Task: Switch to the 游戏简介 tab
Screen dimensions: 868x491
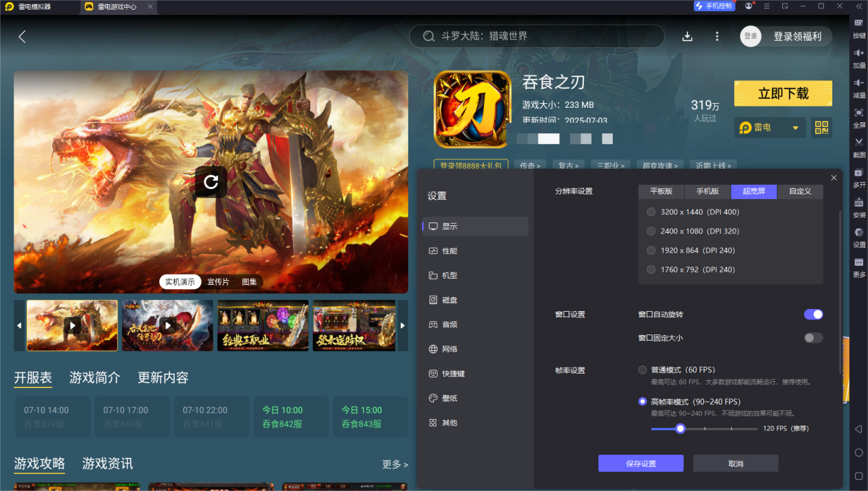Action: click(95, 378)
